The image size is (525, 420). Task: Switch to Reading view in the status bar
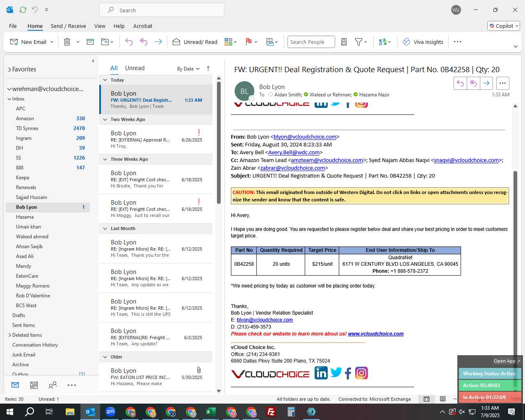[x=443, y=399]
